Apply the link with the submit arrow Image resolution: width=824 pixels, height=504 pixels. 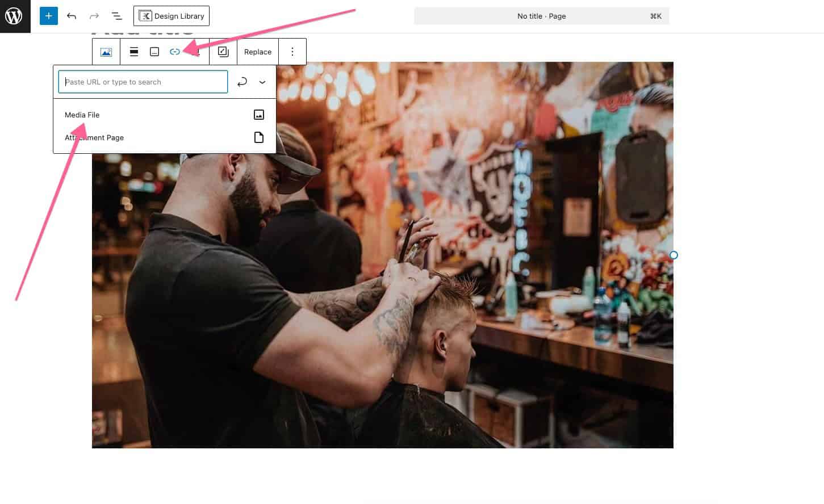[242, 82]
